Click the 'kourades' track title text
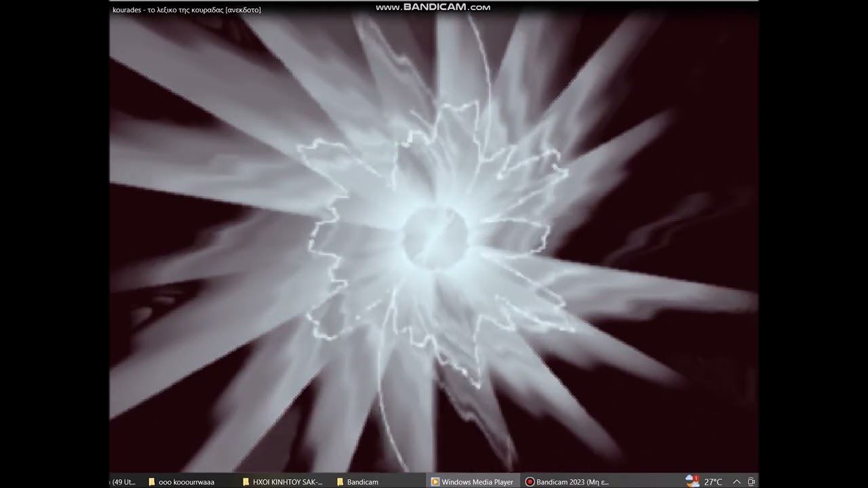The height and width of the screenshot is (488, 868). click(x=186, y=10)
